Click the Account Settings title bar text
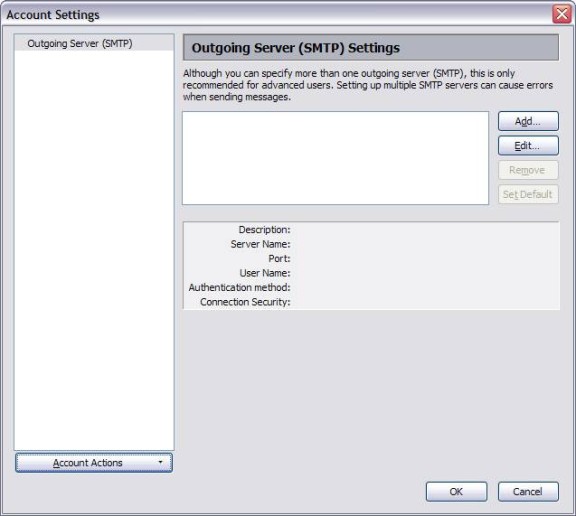576x516 pixels. [x=53, y=15]
